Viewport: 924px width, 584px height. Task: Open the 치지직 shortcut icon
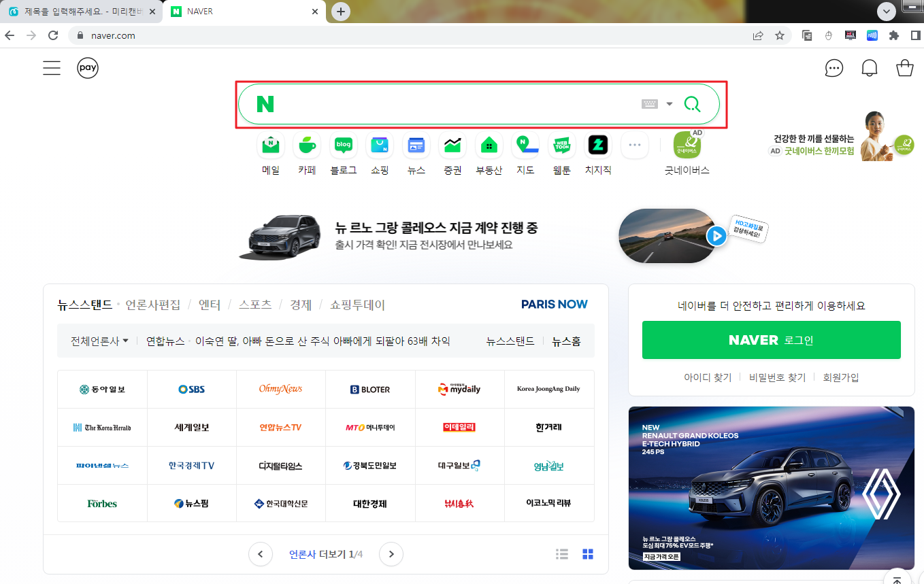point(598,145)
